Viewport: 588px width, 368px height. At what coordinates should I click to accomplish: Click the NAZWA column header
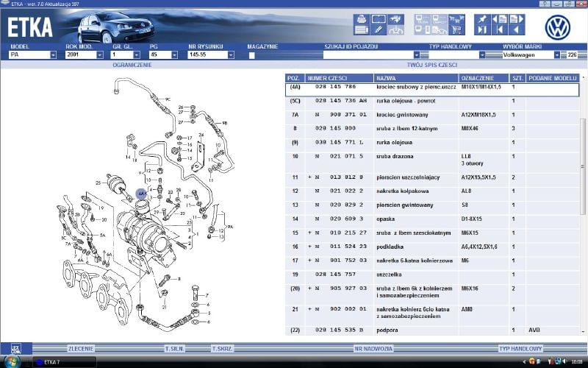416,78
